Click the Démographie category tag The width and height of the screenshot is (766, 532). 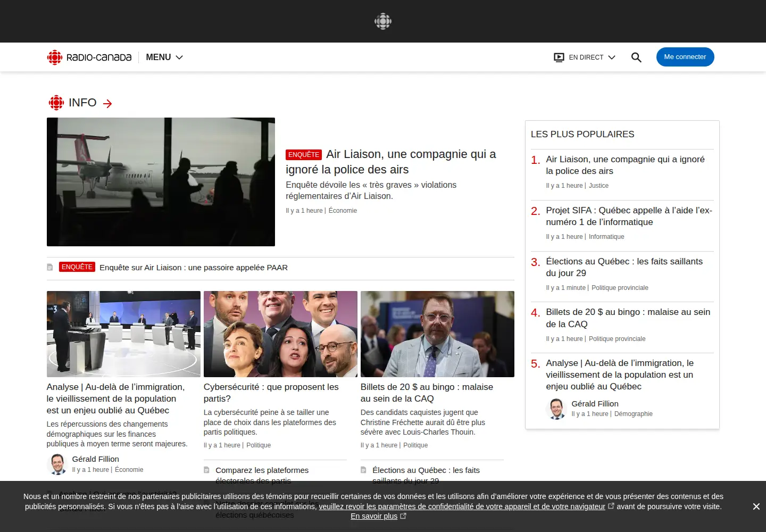[633, 414]
